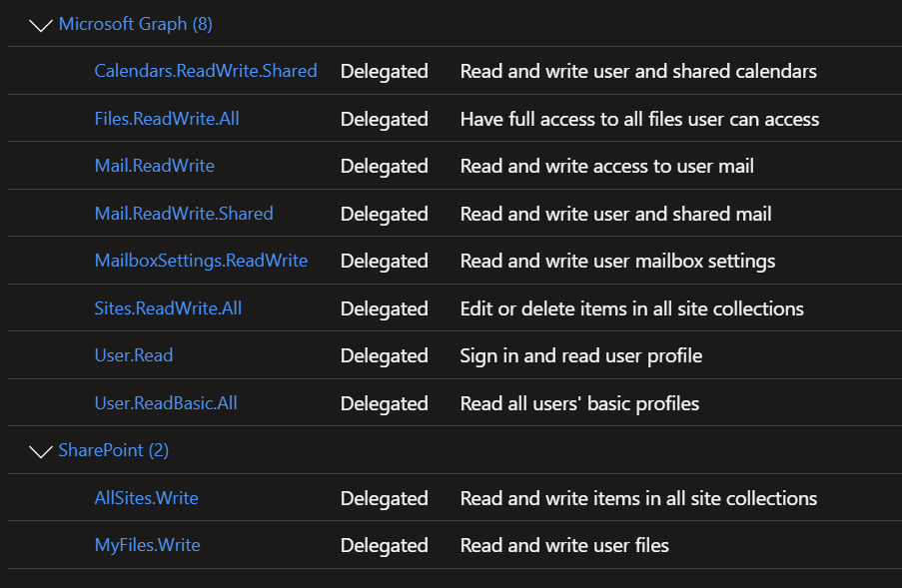Screen dimensions: 902x588
Task: Select the User.ReadBasic.All permission link
Action: point(166,403)
